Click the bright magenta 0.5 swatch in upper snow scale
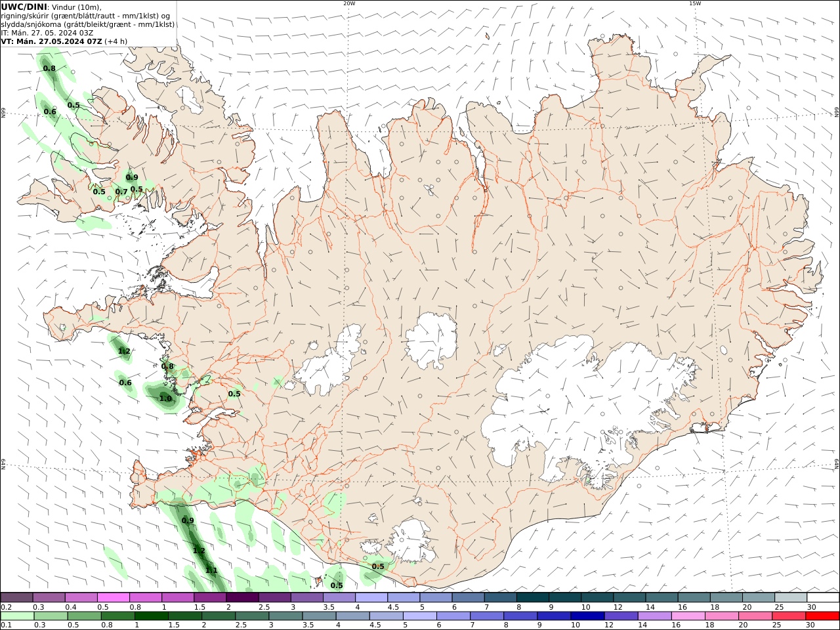 point(113,597)
